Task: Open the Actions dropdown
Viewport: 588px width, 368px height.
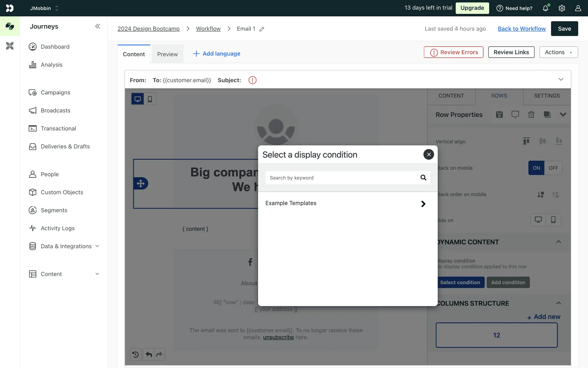Action: pos(558,52)
